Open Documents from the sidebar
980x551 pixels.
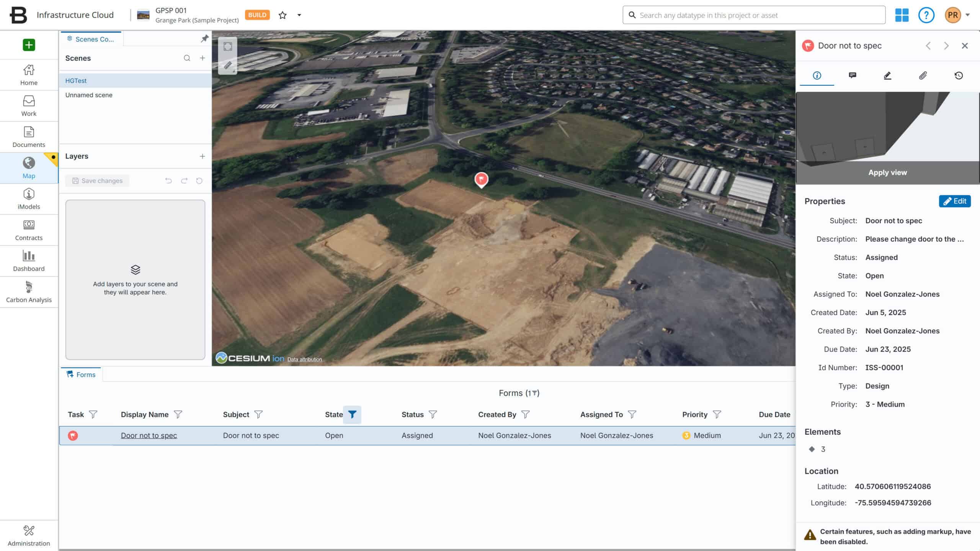click(x=29, y=137)
